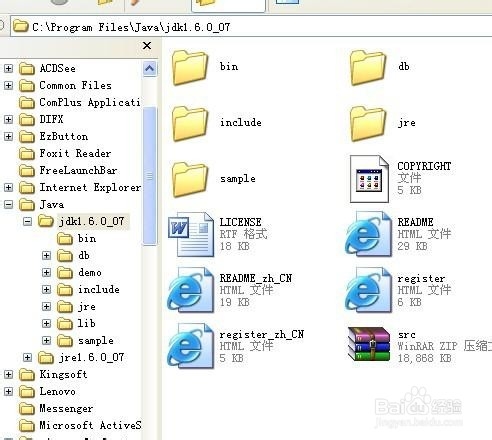Screen dimensions: 492x440
Task: Select 'ComPlus Applicati' in folder tree
Action: pyautogui.click(x=90, y=103)
